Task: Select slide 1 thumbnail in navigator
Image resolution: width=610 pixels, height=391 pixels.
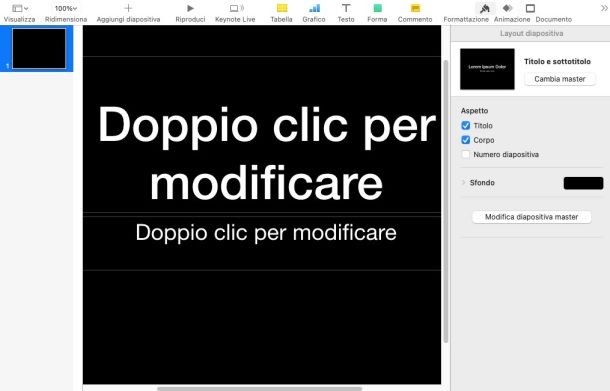Action: click(x=39, y=49)
